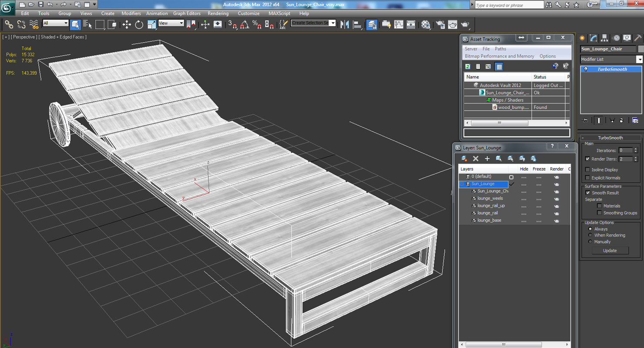
Task: Activate the Select and Move tool
Action: (x=127, y=24)
